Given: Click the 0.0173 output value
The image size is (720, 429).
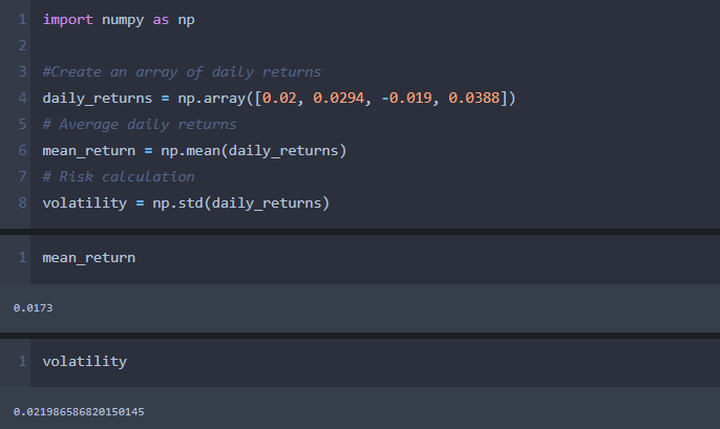Looking at the screenshot, I should 33,308.
